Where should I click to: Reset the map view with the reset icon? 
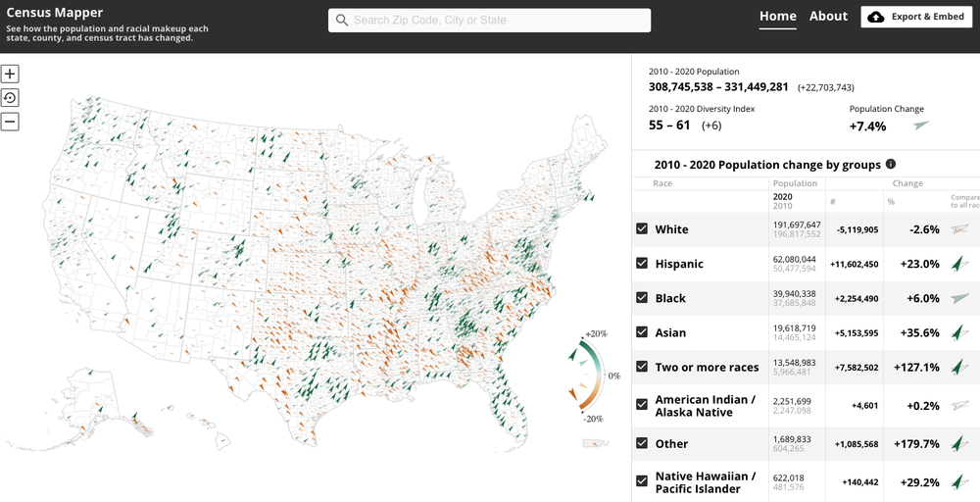click(10, 97)
